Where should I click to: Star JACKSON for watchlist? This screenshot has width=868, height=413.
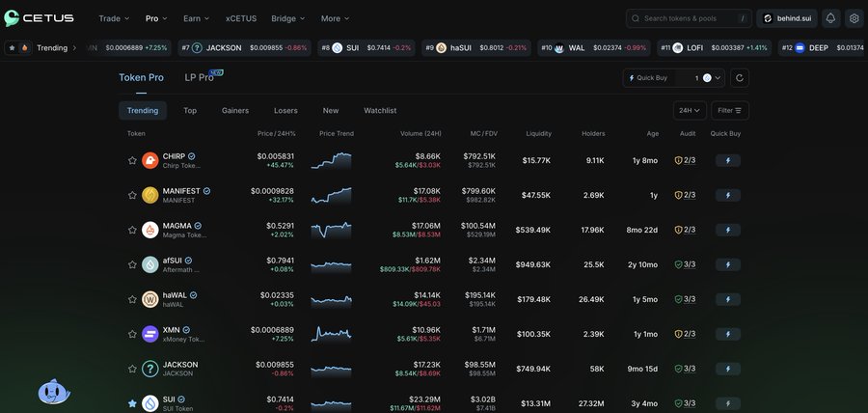[x=132, y=369]
